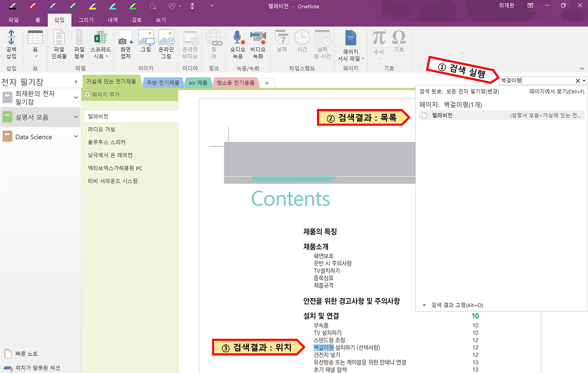Choose the bright green highlighter in the quick toolbar
Image resolution: width=588 pixels, height=373 pixels.
pos(132,6)
